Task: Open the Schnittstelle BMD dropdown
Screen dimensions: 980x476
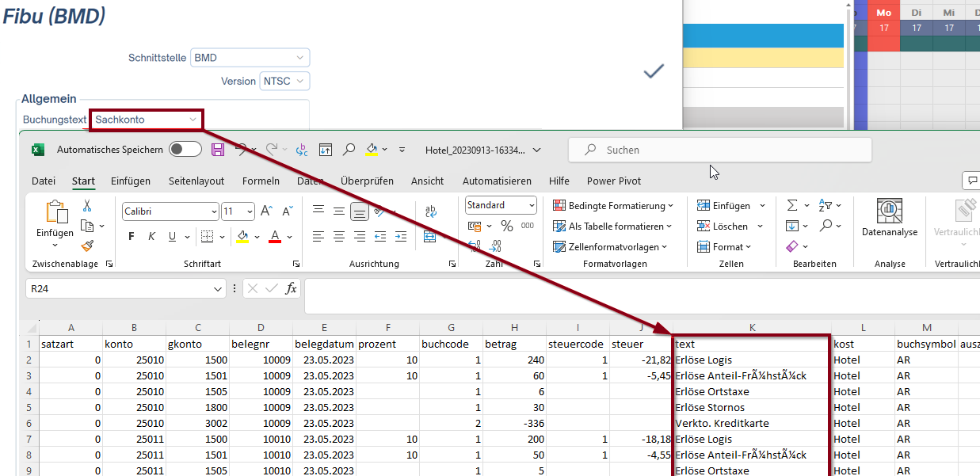Action: tap(250, 58)
